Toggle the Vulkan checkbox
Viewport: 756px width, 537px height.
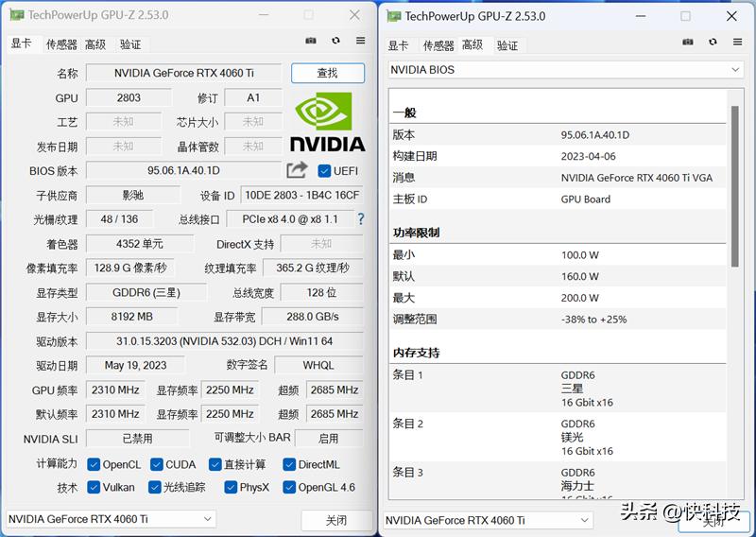pyautogui.click(x=94, y=487)
